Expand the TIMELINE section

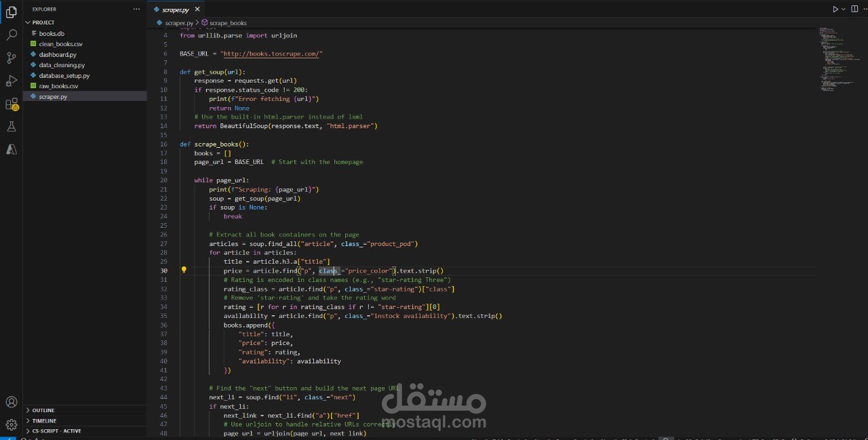point(85,420)
